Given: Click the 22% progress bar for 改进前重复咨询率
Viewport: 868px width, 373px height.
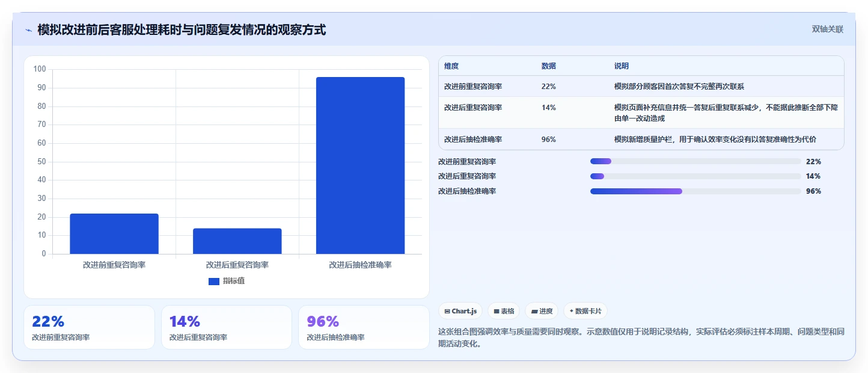Looking at the screenshot, I should pos(695,161).
